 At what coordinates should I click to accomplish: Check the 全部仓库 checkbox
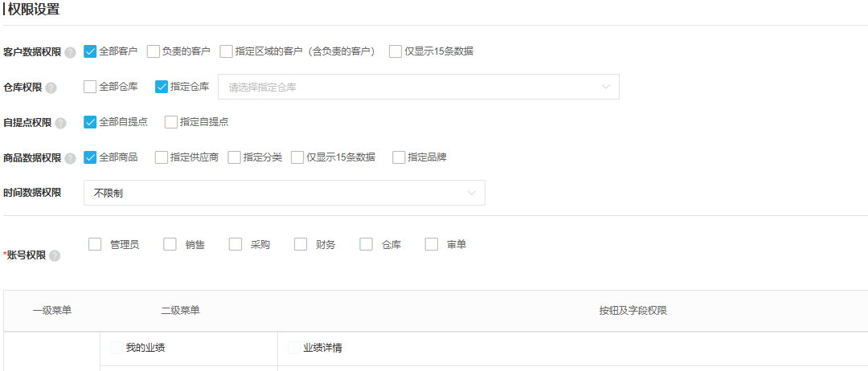click(x=90, y=87)
